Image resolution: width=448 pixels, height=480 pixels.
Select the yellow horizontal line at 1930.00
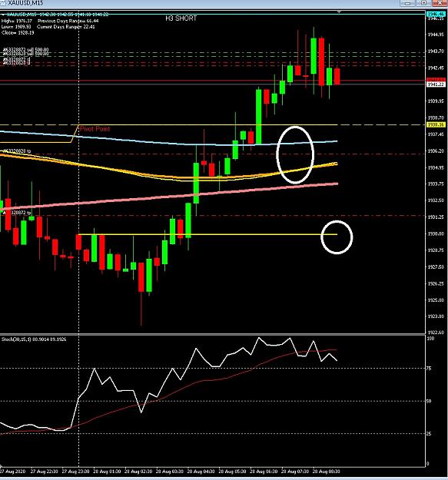pyautogui.click(x=208, y=234)
